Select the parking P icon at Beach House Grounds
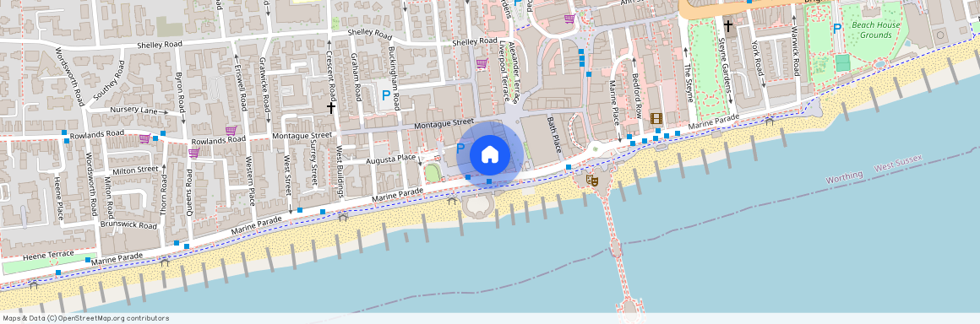The width and height of the screenshot is (980, 324). [837, 28]
